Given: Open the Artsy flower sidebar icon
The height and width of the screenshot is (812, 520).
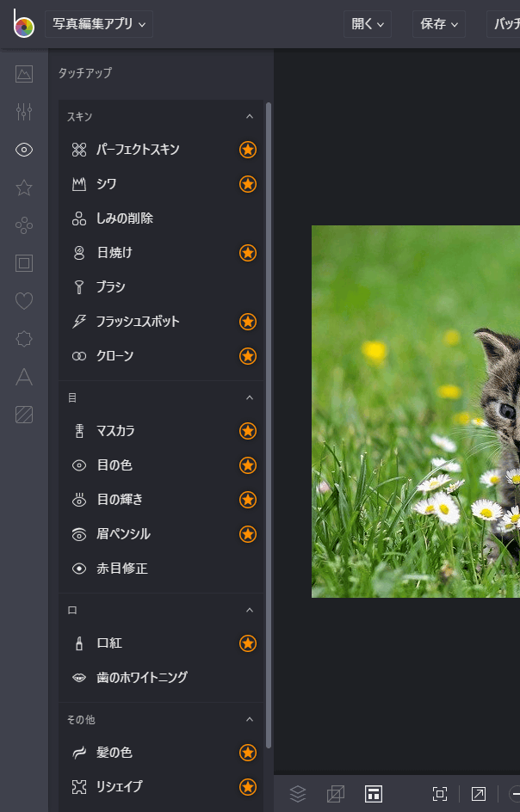Looking at the screenshot, I should [x=24, y=225].
